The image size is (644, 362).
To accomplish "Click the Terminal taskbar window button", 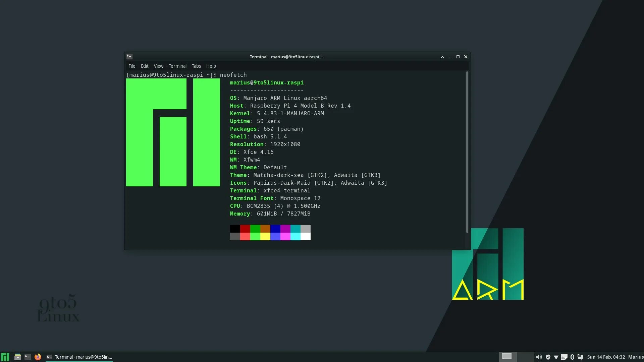I will point(80,357).
